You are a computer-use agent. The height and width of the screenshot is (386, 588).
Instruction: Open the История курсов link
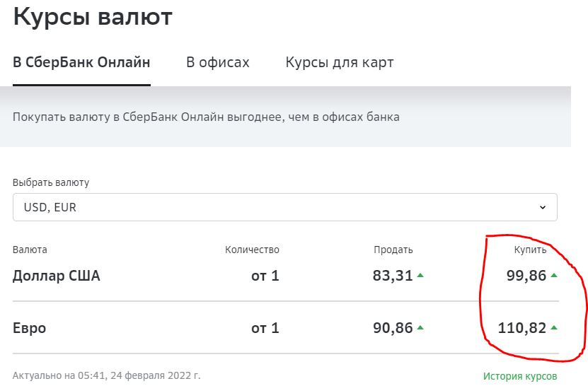[520, 376]
